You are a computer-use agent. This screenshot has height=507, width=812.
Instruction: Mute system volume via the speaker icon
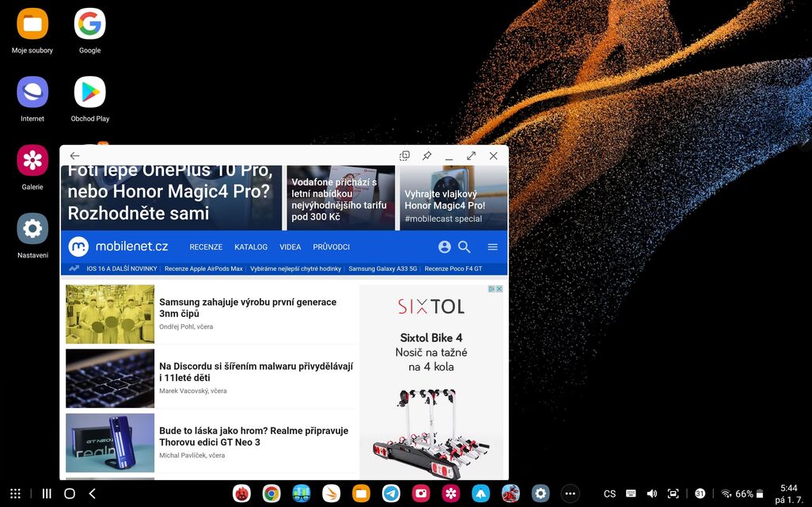(x=651, y=493)
